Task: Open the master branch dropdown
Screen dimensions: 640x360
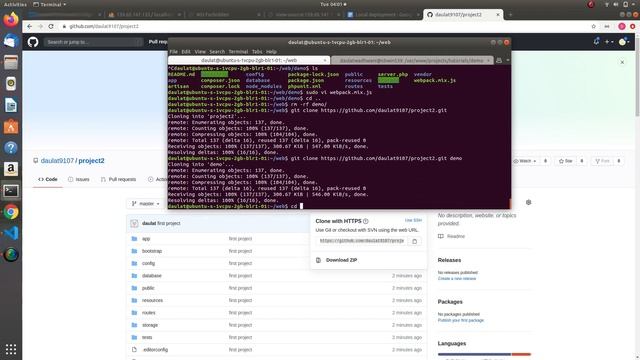Action: (x=146, y=204)
